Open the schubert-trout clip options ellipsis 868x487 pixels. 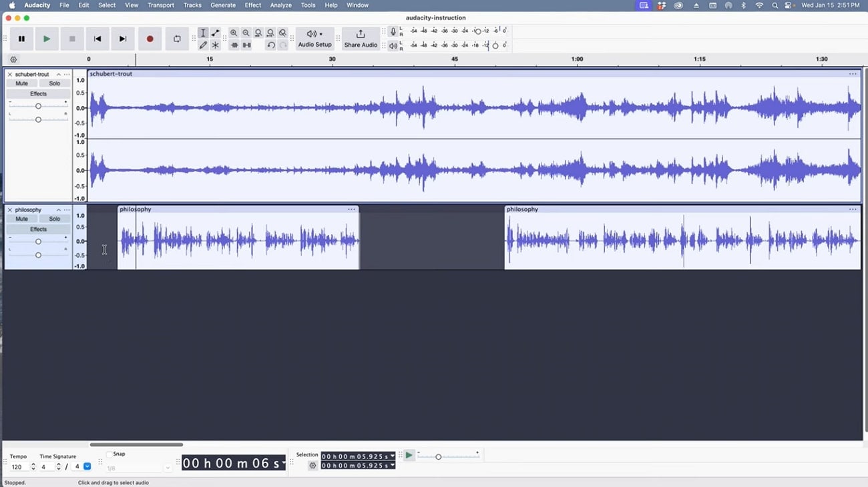(x=853, y=74)
